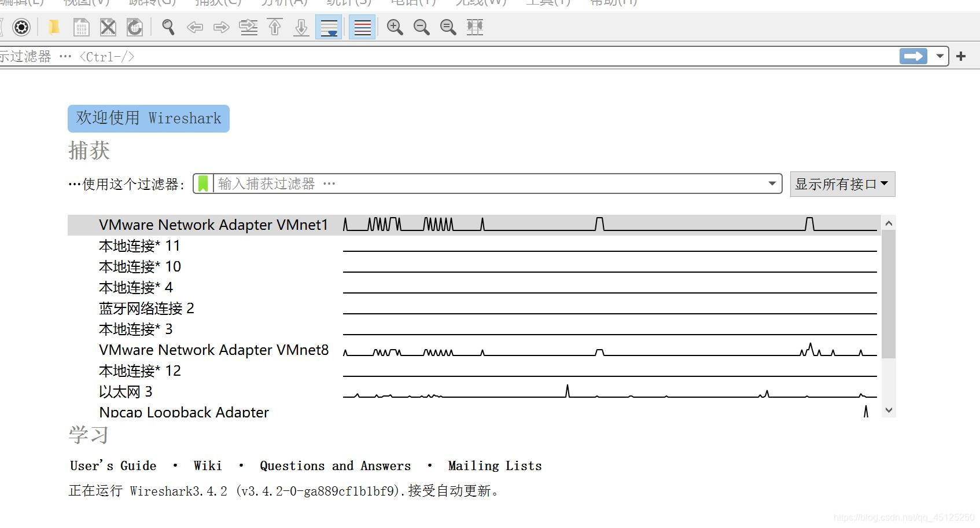Screen dimensions: 980x528
Task: Open a capture file with the folder icon
Action: point(54,27)
